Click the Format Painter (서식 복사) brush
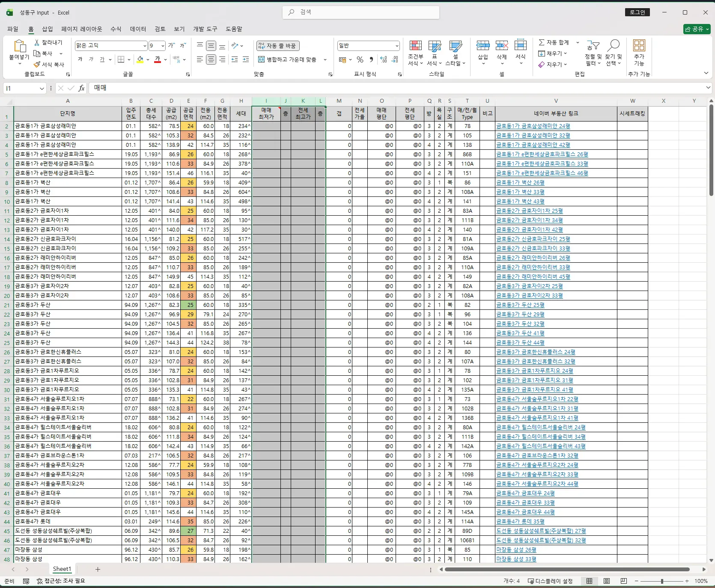715x588 pixels. (x=37, y=65)
